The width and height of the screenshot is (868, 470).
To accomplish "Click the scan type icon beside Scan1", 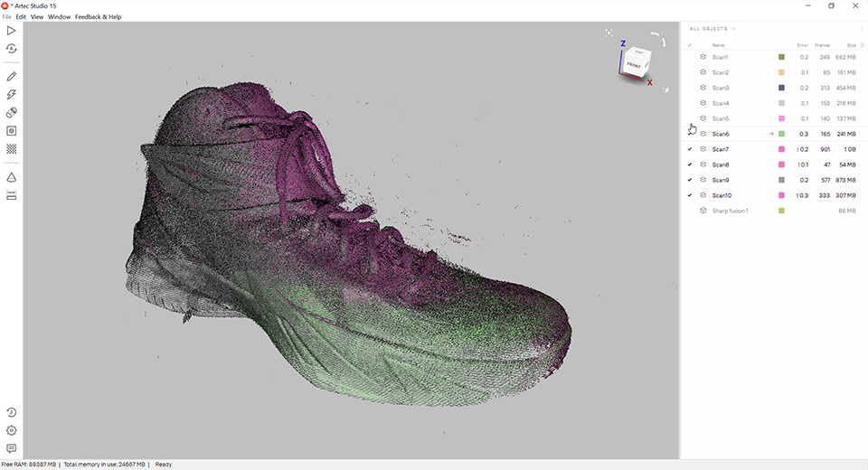I will pos(703,57).
